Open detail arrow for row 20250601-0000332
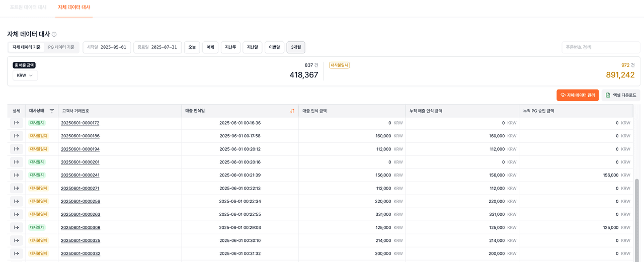The image size is (644, 262). point(16,253)
